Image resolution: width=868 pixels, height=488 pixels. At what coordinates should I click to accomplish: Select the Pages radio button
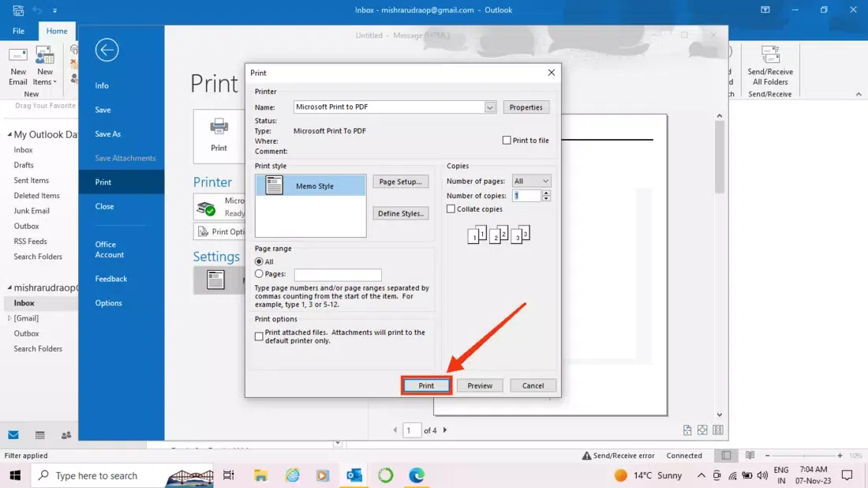click(259, 274)
